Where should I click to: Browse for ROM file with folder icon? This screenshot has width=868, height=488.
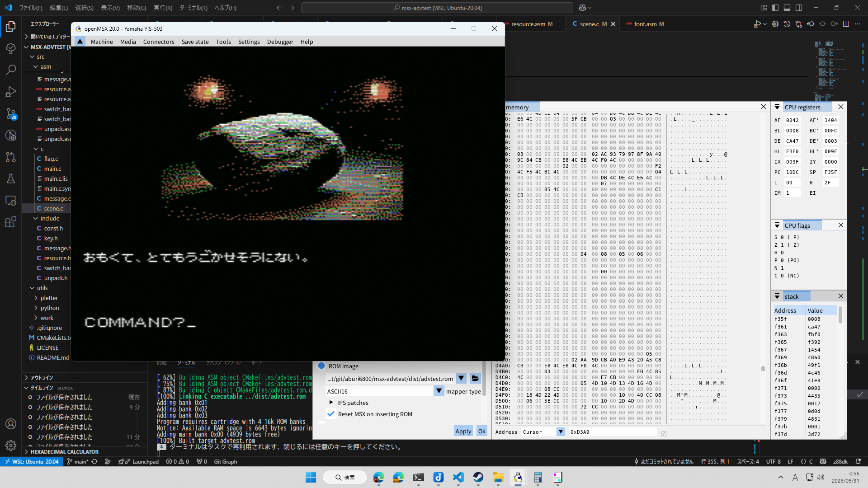click(475, 379)
